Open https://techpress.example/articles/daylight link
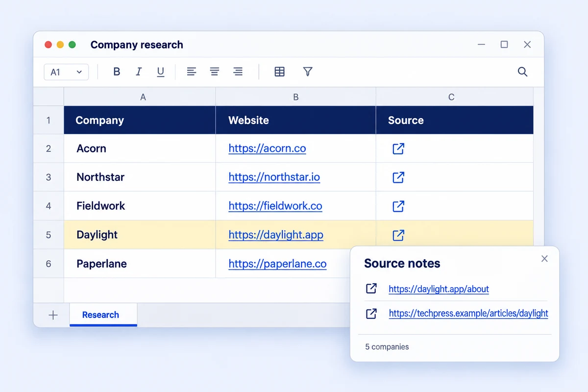The width and height of the screenshot is (588, 392). (468, 314)
